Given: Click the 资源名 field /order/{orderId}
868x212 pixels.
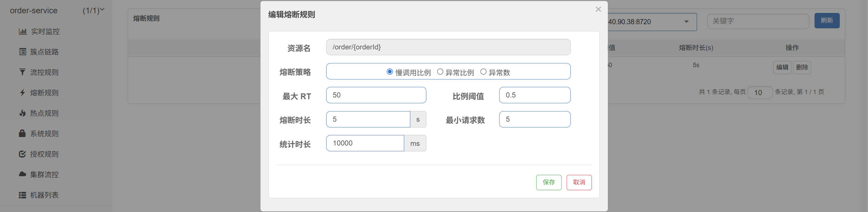Looking at the screenshot, I should pos(448,47).
